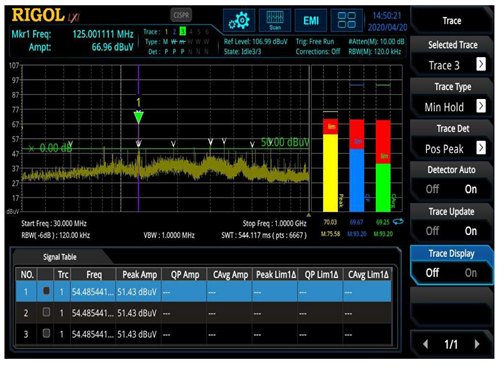Expand the Trace Det 'Pos Peak' option
The width and height of the screenshot is (504, 368).
(451, 149)
